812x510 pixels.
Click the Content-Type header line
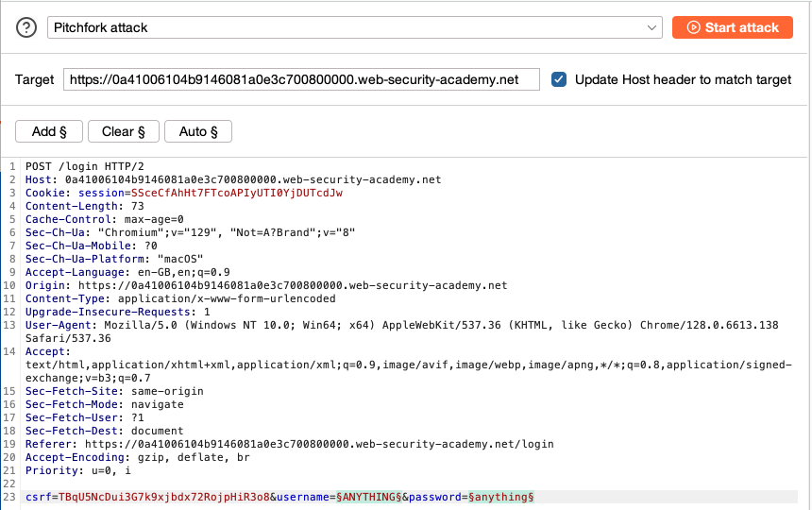[180, 298]
